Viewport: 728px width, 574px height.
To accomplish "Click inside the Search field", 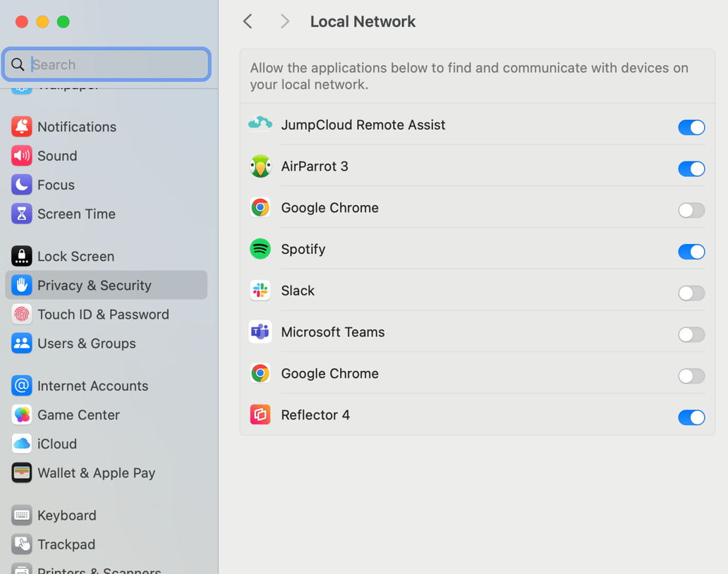I will point(106,64).
